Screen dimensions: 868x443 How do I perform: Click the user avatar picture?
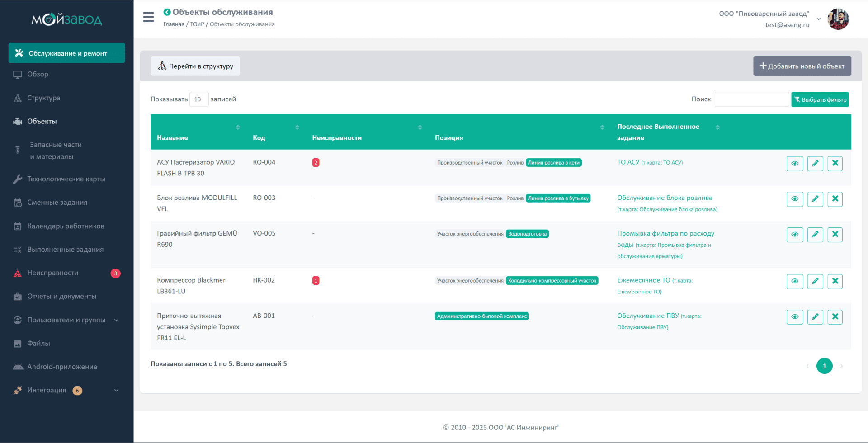[838, 19]
